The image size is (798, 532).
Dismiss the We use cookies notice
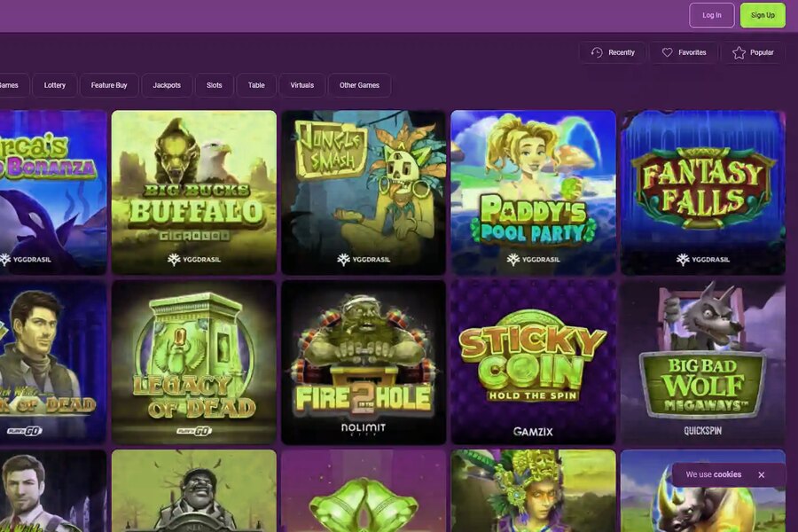(762, 475)
